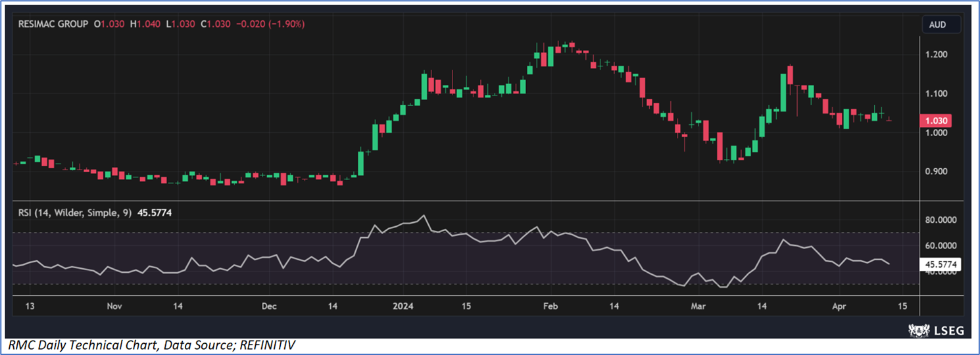This screenshot has height=355, width=980.
Task: Click the RSI value 45.5774 in the legend
Action: click(154, 213)
